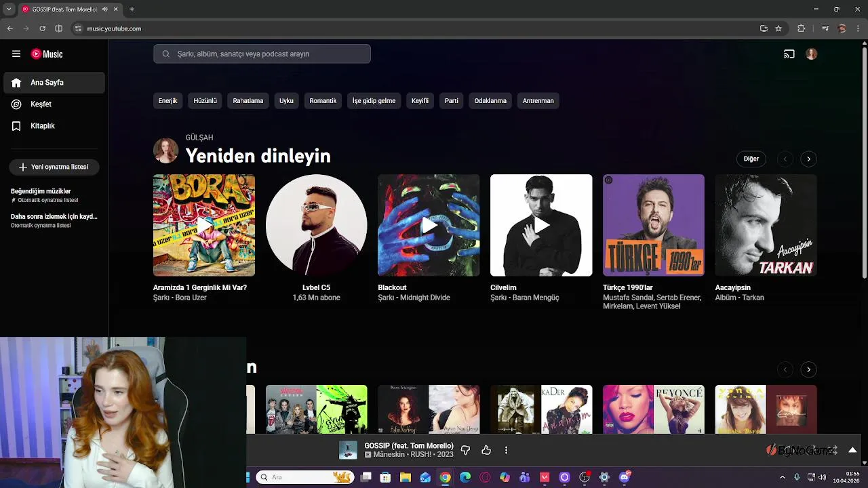Toggle the hamburger guide menu

click(x=16, y=54)
